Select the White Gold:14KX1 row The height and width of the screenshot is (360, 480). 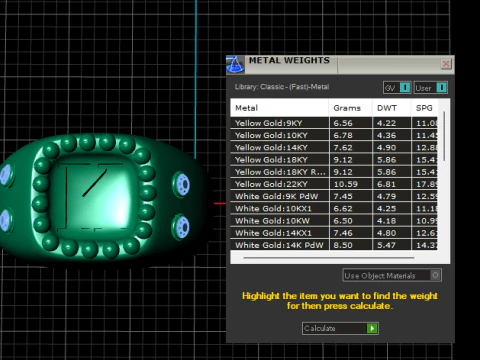(x=334, y=233)
